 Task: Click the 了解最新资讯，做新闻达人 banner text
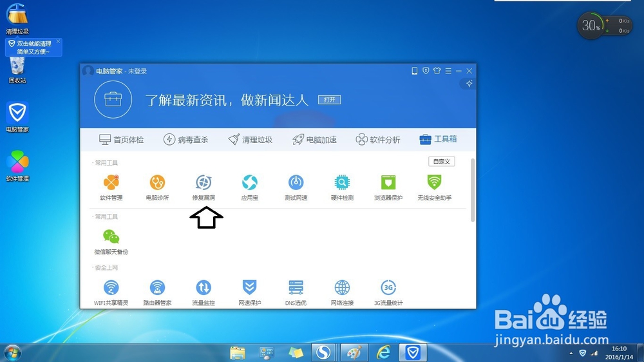click(227, 100)
